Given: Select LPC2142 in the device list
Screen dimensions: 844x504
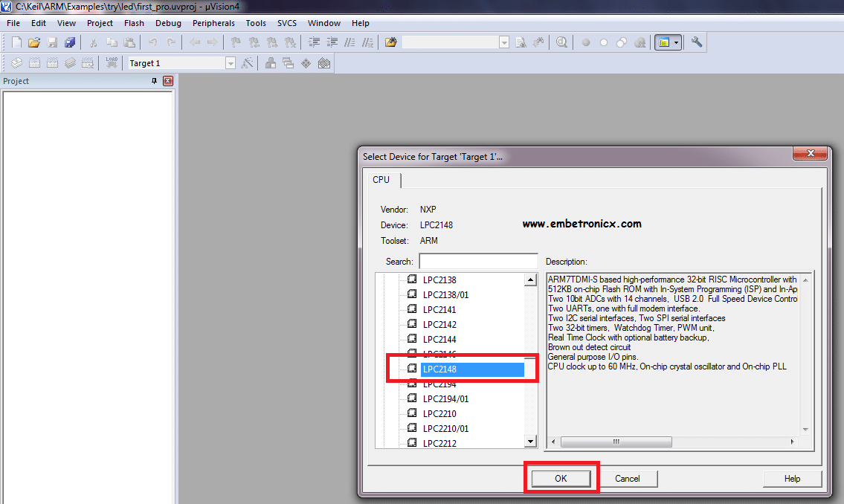Looking at the screenshot, I should coord(439,324).
